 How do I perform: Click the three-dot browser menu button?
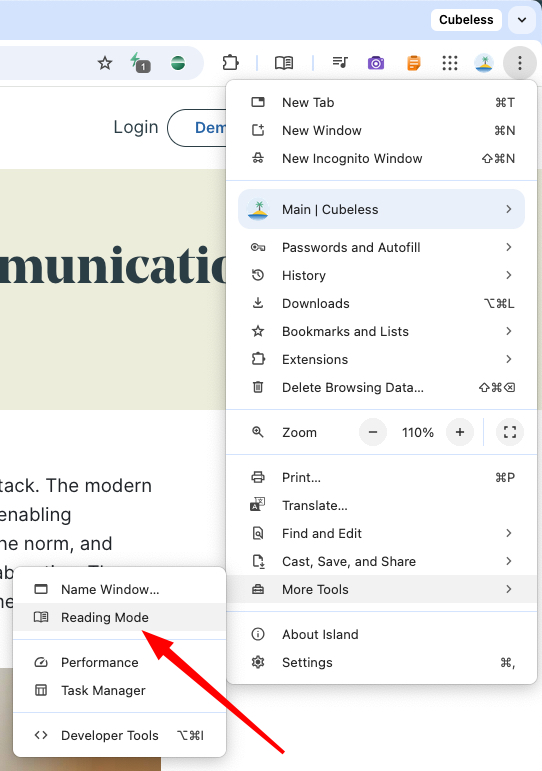pos(520,63)
